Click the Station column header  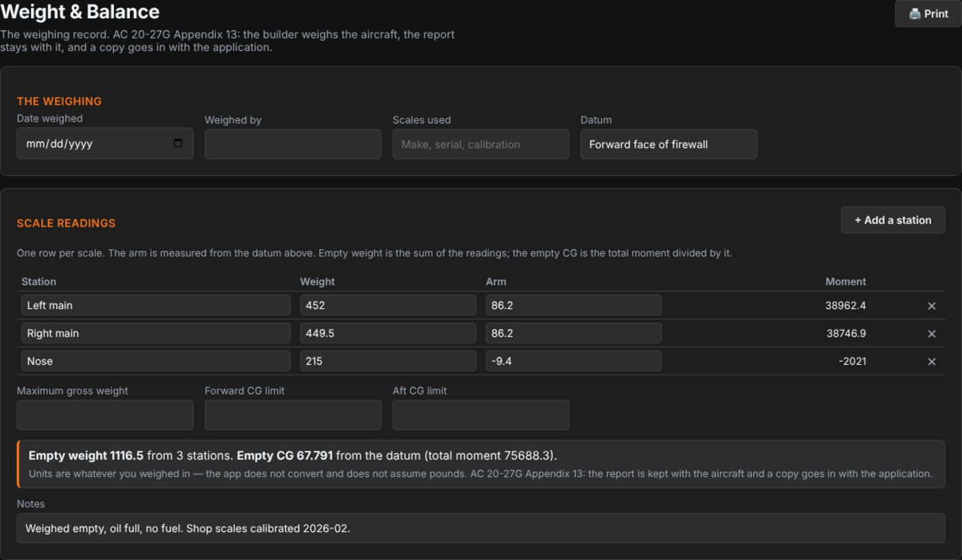(x=39, y=282)
